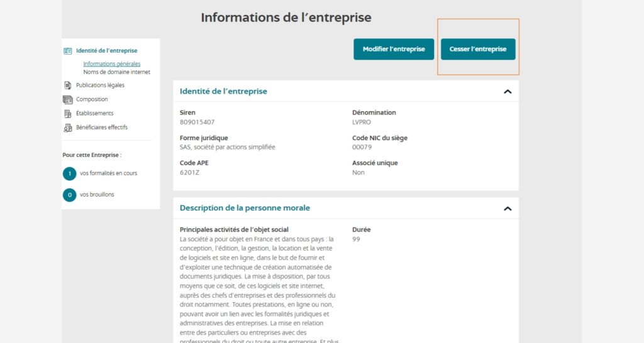Open the Informations générales sub-link

[112, 63]
